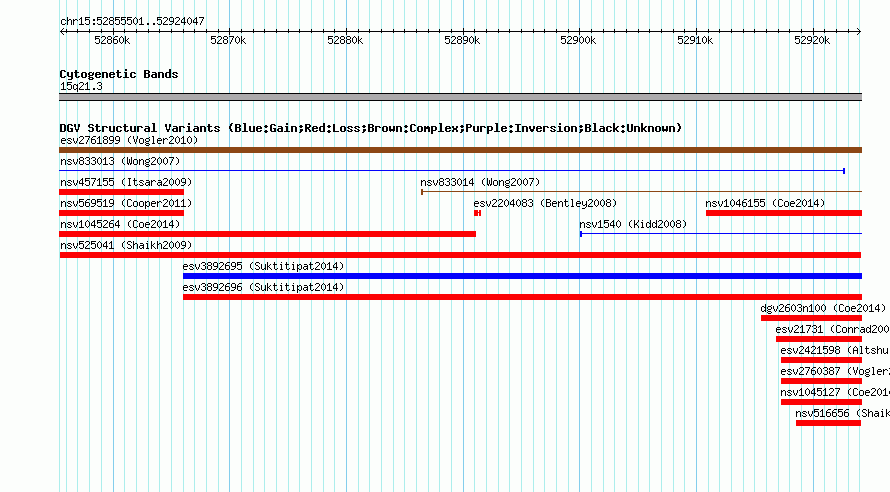The image size is (890, 492).
Task: Click the Cytogenetic Bands track title
Action: coord(119,74)
